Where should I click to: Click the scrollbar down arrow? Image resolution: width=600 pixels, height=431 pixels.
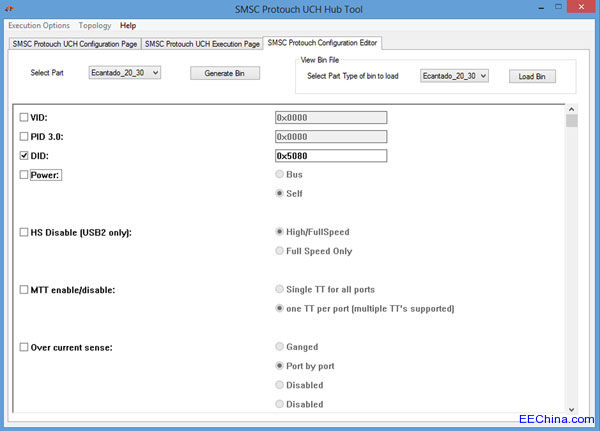point(572,410)
